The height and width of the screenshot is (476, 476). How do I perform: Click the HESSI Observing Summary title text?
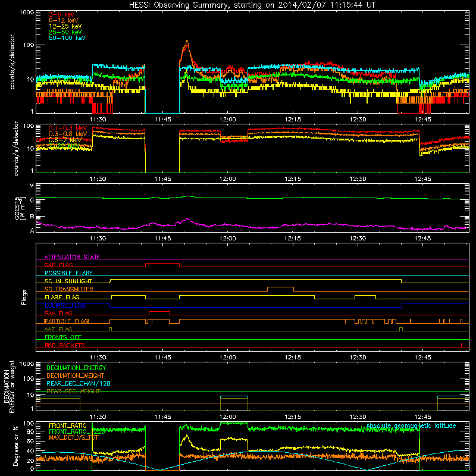click(252, 5)
